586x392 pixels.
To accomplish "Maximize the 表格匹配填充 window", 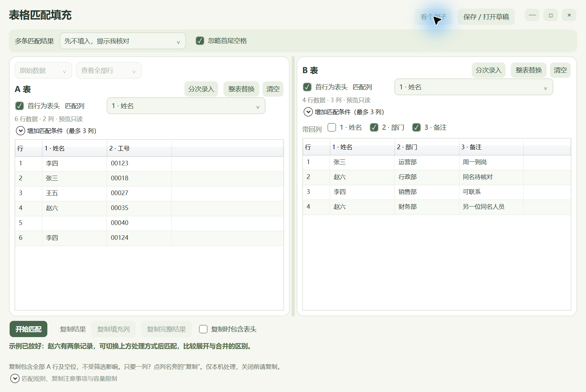I will click(551, 15).
